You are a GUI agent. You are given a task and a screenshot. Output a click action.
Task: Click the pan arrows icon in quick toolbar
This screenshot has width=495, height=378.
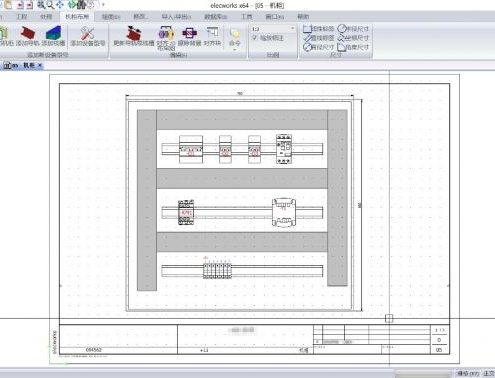(x=60, y=5)
